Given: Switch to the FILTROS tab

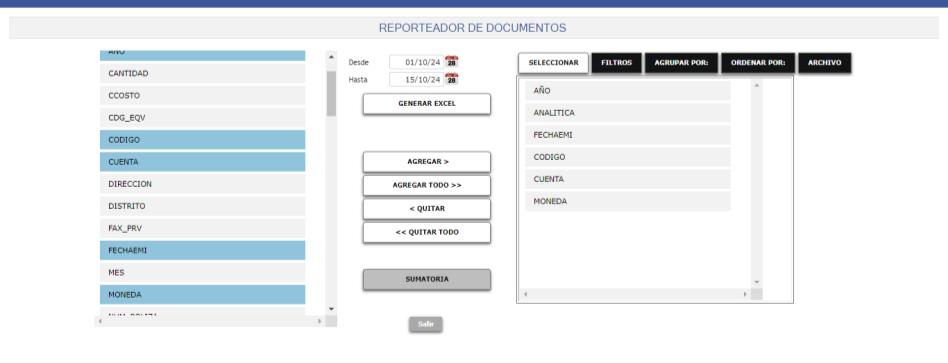Looking at the screenshot, I should click(617, 63).
